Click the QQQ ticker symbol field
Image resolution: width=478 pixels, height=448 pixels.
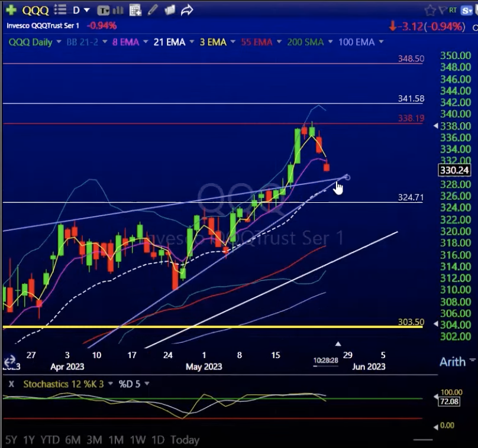click(35, 11)
